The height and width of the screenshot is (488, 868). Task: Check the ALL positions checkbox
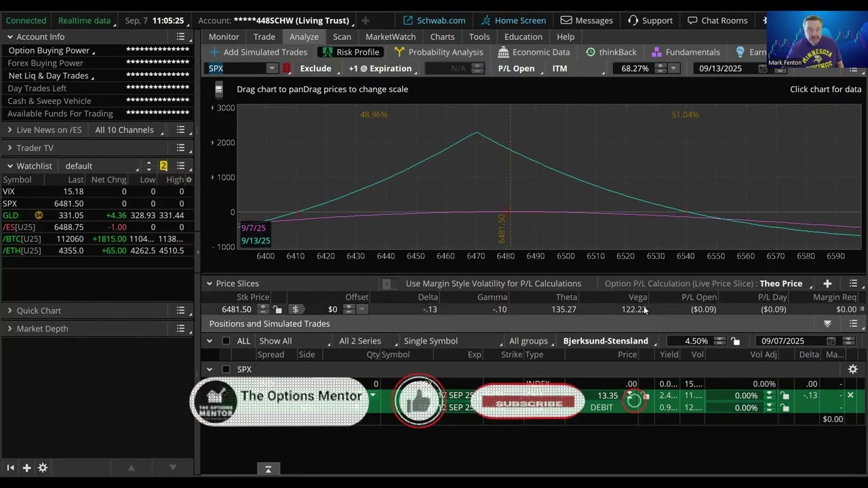point(226,341)
